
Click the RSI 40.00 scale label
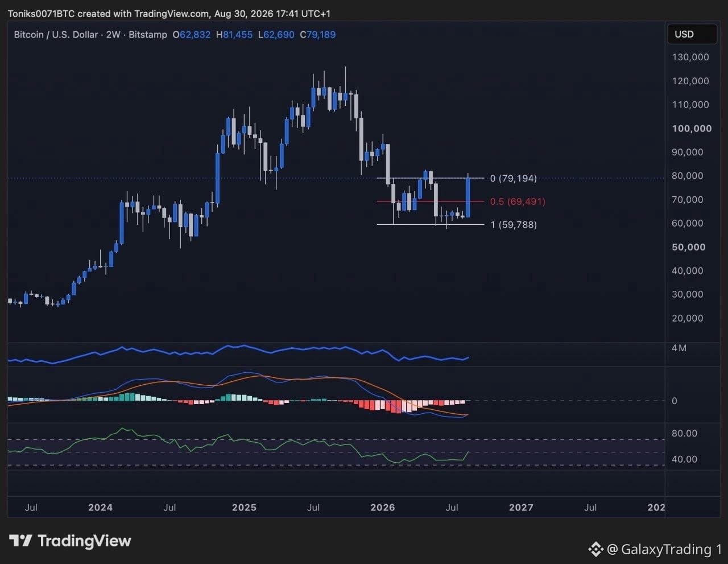[x=684, y=459]
